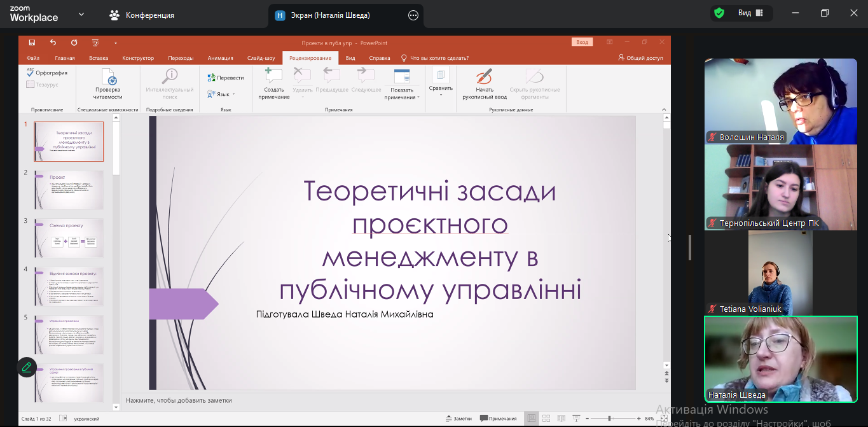Click the Save icon in PowerPoint toolbar

click(32, 43)
